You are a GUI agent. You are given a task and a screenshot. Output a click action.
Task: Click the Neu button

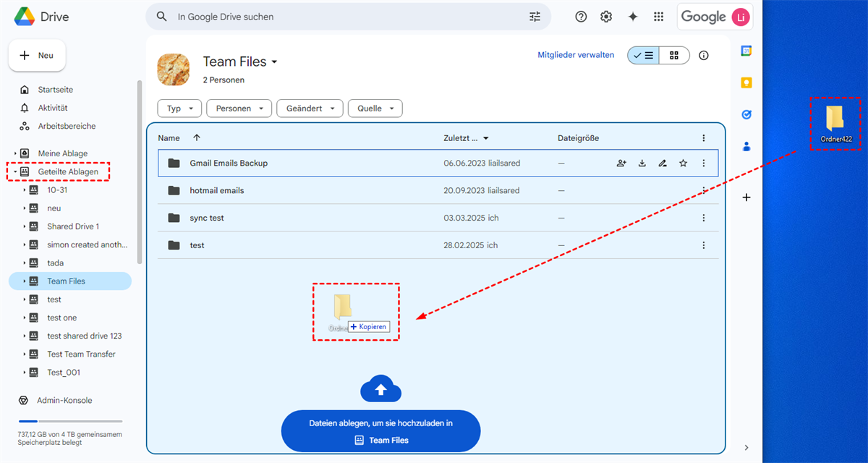37,56
